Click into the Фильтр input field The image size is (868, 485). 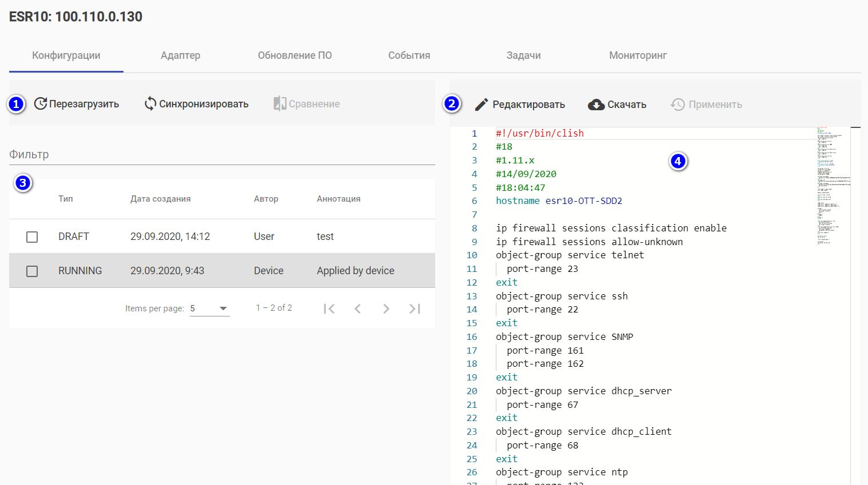(222, 155)
